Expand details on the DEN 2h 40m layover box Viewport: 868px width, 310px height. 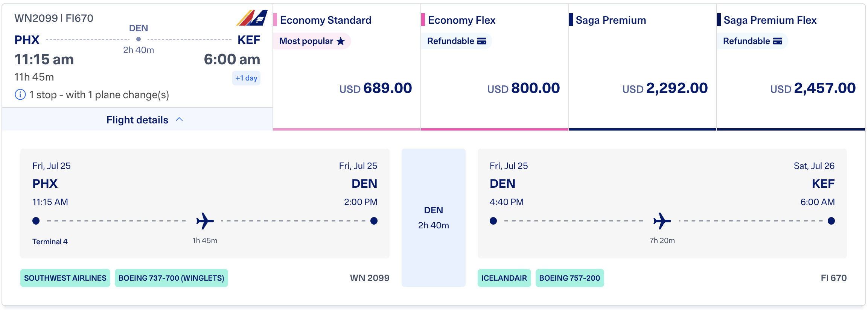pyautogui.click(x=434, y=218)
